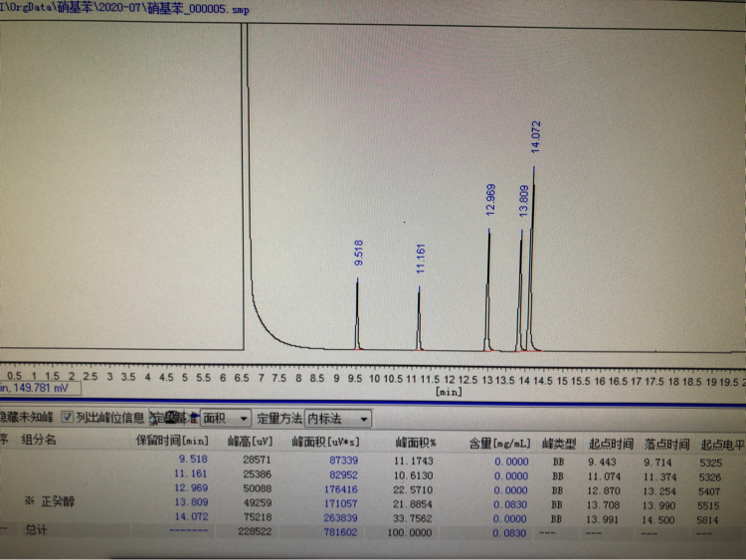
Task: Click the peak area value 82952
Action: (343, 475)
